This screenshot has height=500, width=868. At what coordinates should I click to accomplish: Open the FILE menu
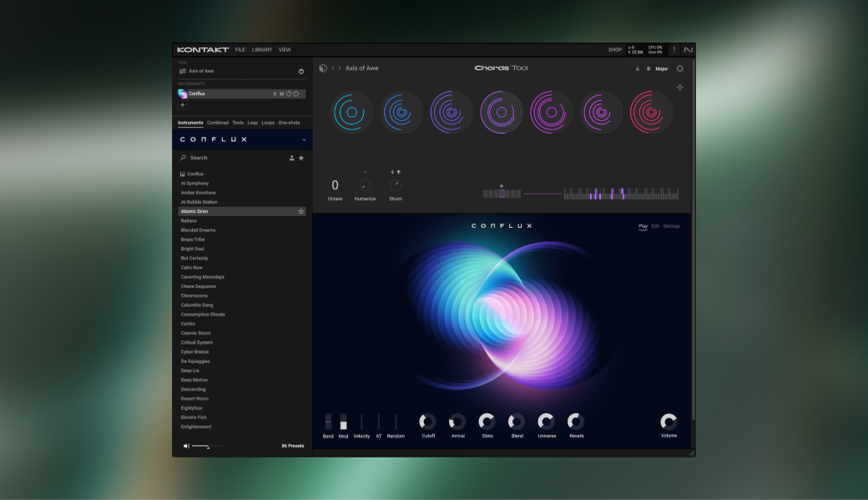click(x=240, y=50)
